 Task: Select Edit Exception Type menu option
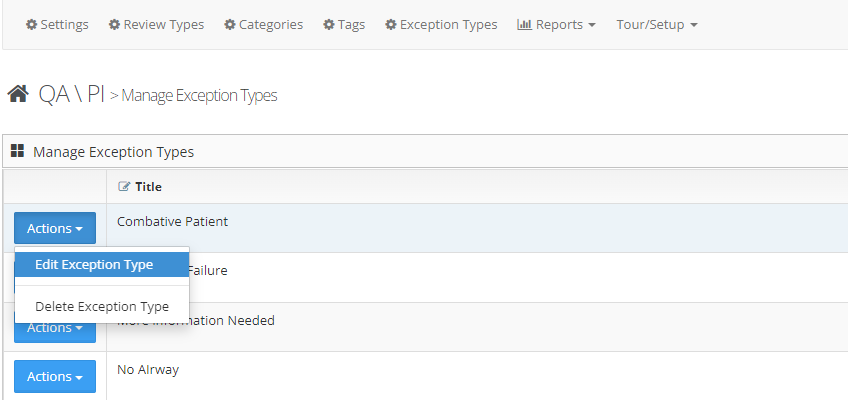[x=94, y=265]
